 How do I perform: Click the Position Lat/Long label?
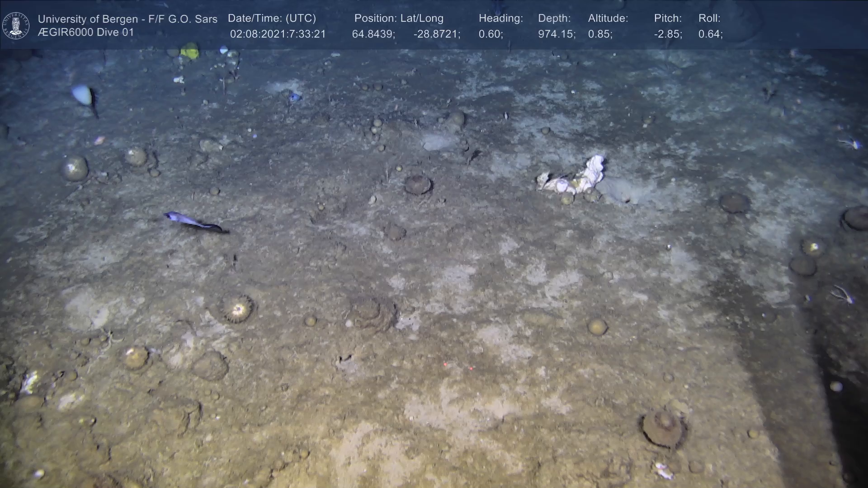[x=399, y=19]
